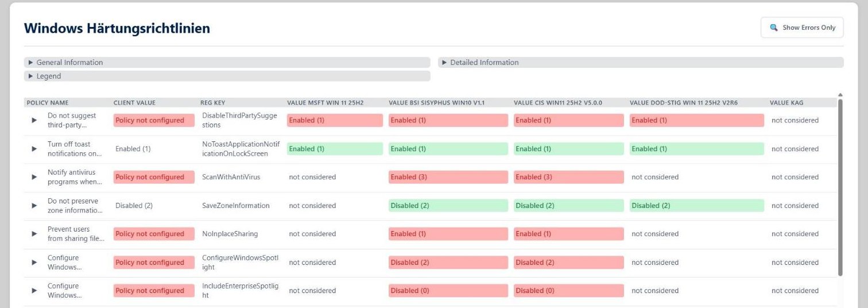Click CIS Enabled (3) in ScanWithAntiVirus row

tap(569, 177)
